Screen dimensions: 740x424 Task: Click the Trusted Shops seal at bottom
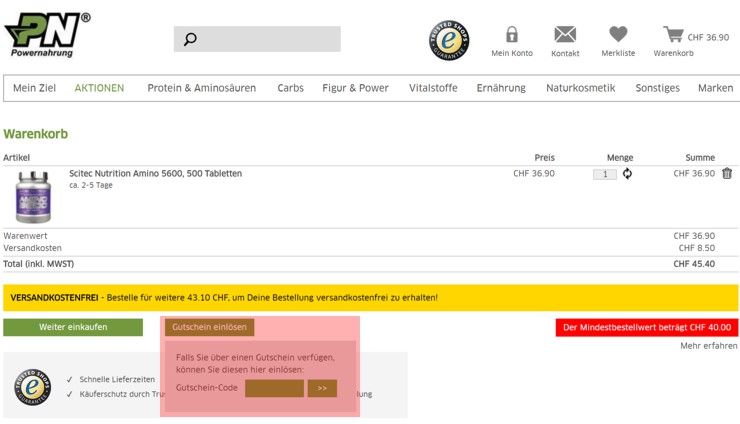click(x=32, y=386)
